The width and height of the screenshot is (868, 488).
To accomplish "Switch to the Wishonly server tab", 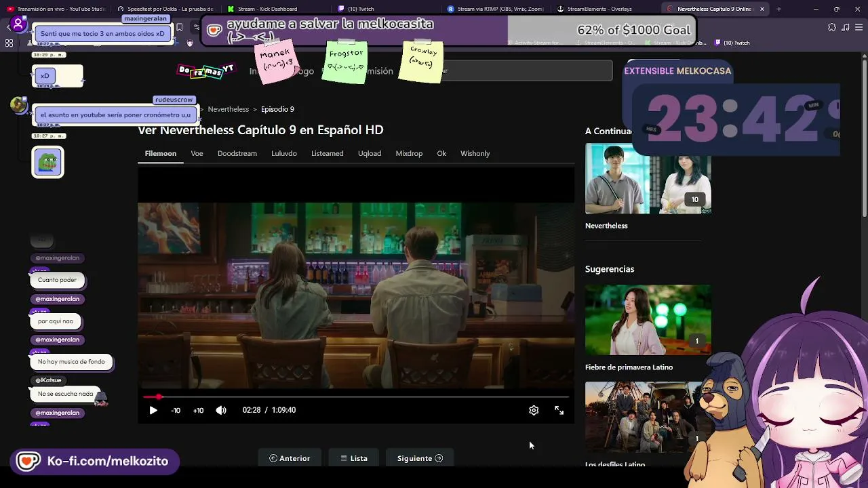I will click(475, 153).
